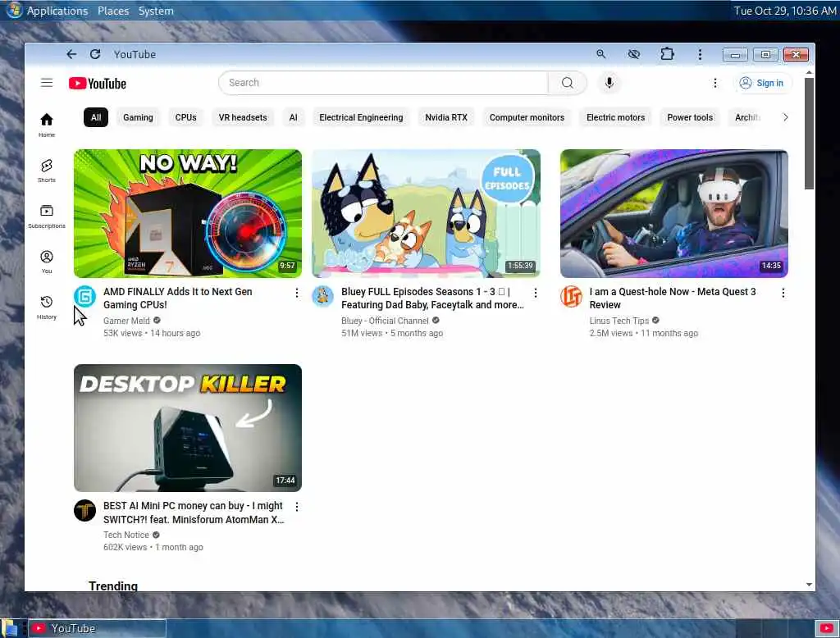Click the show desktop icon in taskbar
This screenshot has width=840, height=638.
point(9,628)
